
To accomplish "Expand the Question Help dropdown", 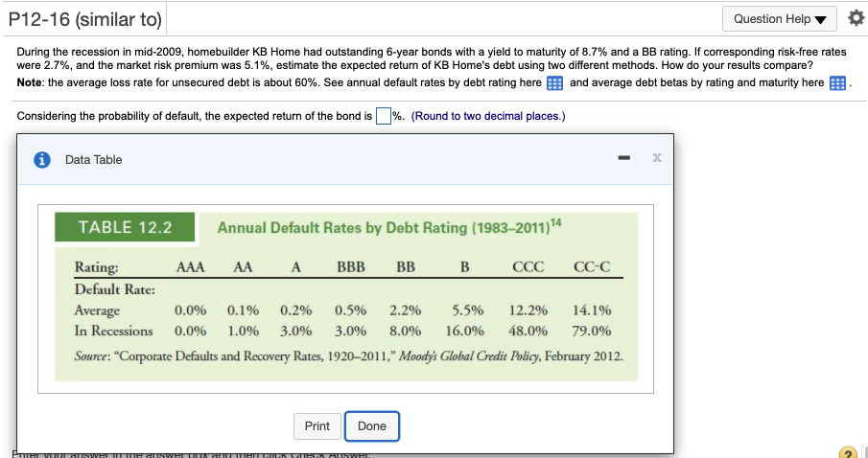I will coord(780,19).
